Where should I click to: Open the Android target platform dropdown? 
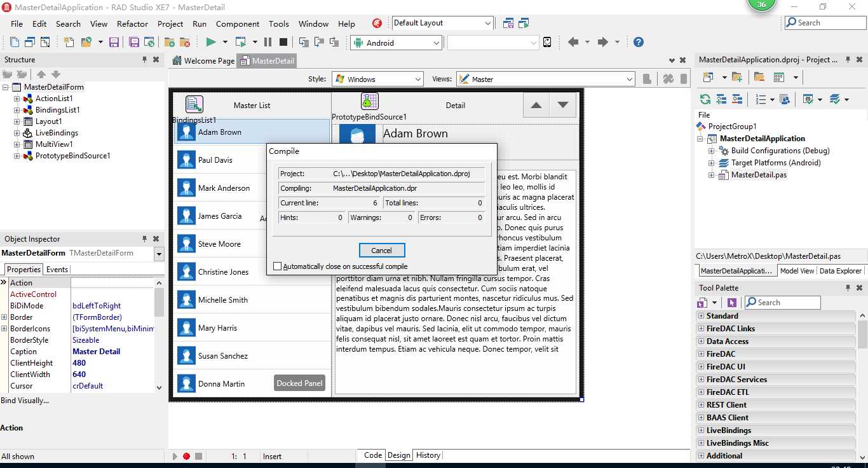click(x=437, y=43)
